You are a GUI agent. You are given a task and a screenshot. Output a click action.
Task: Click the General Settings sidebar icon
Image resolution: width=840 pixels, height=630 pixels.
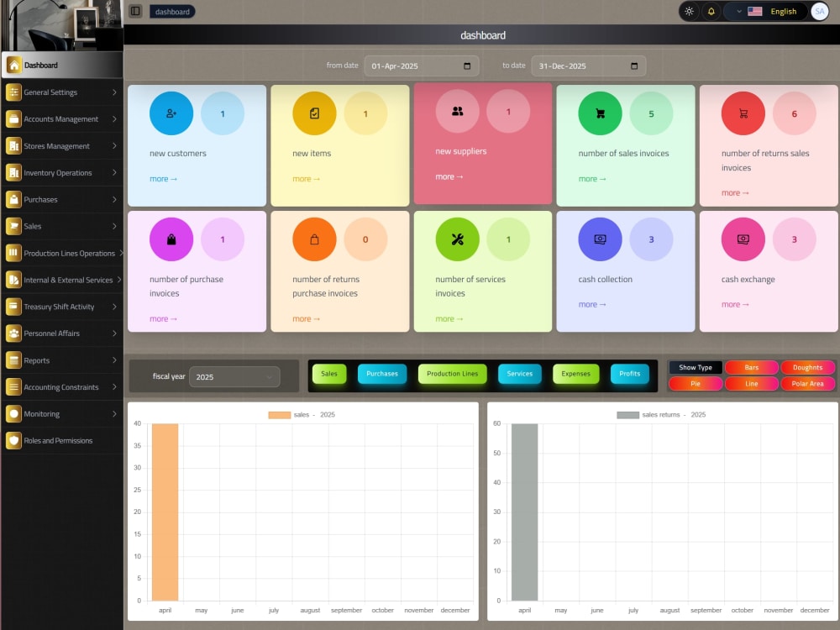[x=14, y=92]
